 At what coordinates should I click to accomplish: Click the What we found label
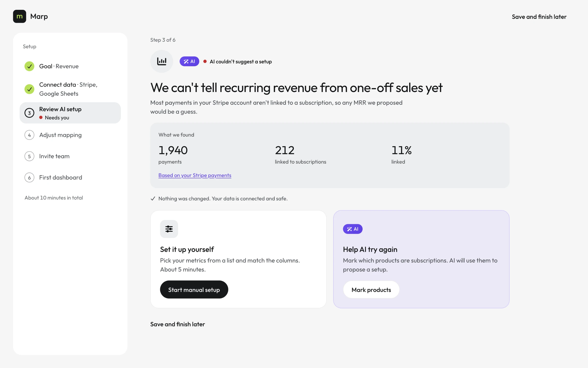[176, 135]
